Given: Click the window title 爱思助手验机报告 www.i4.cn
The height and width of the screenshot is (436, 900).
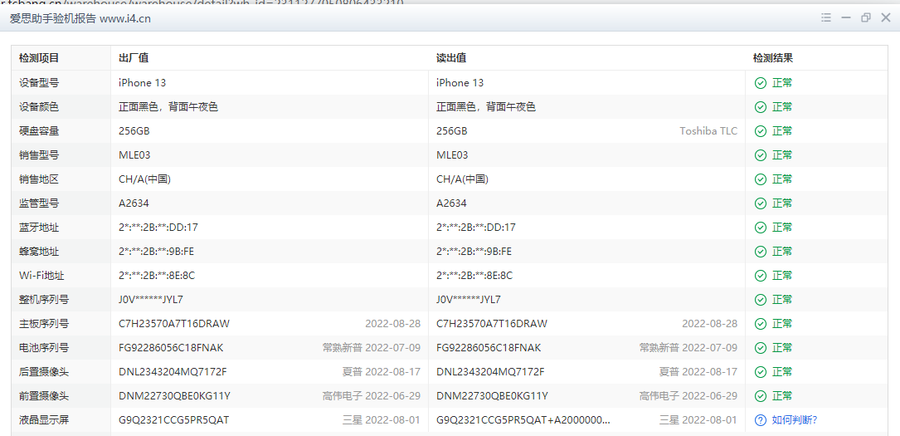Looking at the screenshot, I should point(80,18).
